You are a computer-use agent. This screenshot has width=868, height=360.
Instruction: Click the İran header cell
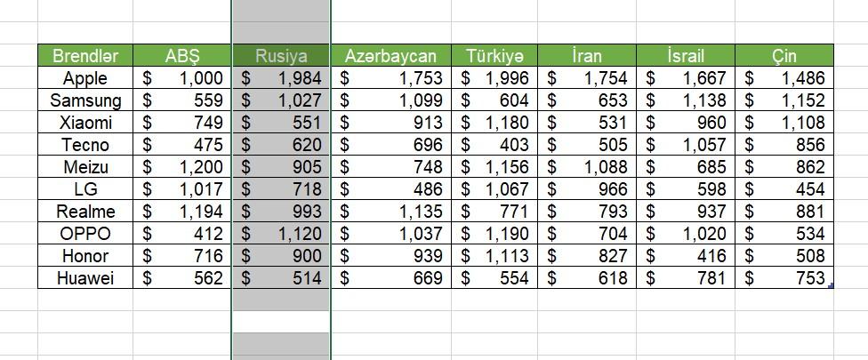pyautogui.click(x=587, y=56)
